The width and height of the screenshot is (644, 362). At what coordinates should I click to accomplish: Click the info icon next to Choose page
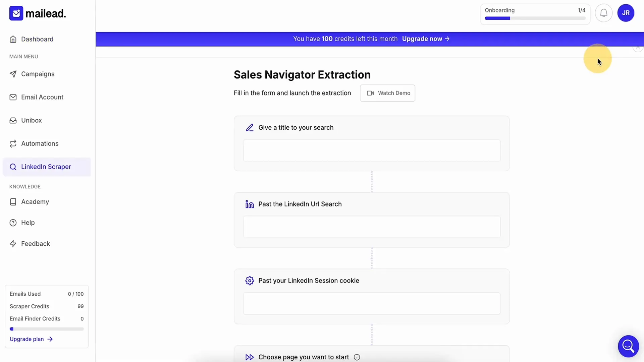click(357, 357)
